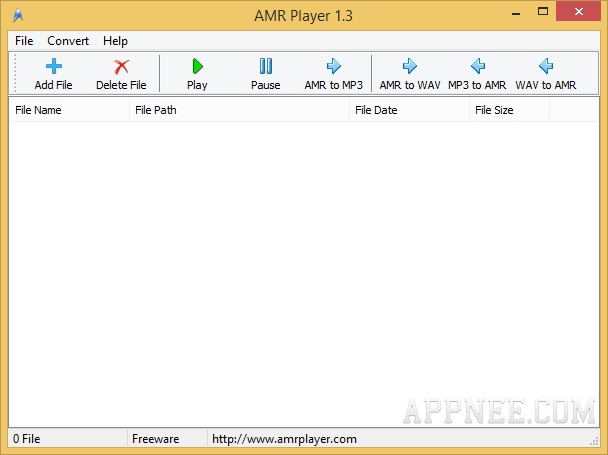Click the AMR Player app icon in title bar

tap(18, 16)
